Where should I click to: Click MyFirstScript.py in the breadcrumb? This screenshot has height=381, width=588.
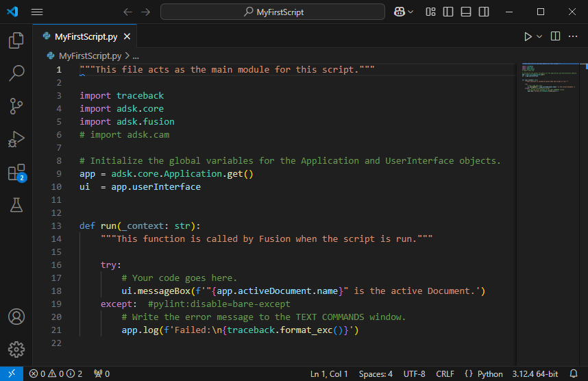(90, 56)
